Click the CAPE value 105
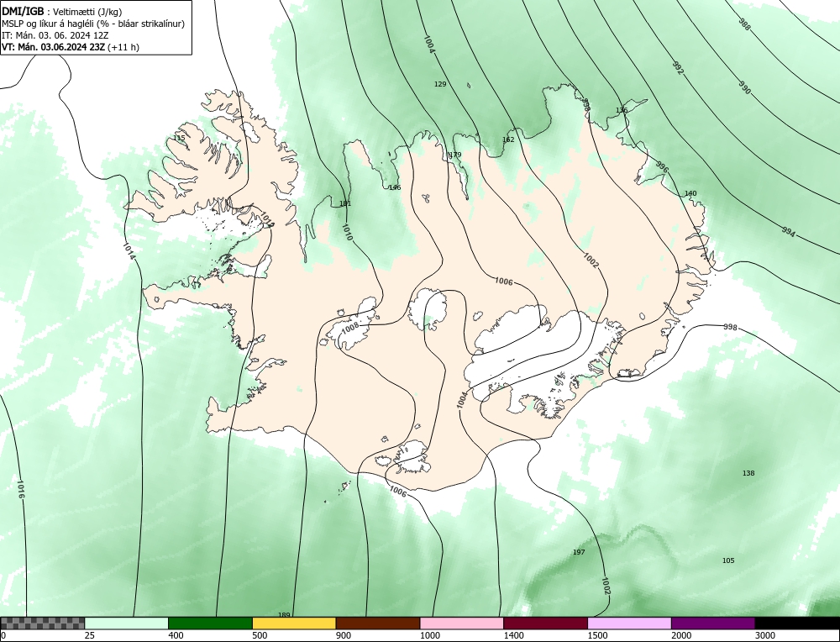The image size is (840, 642). point(728,560)
